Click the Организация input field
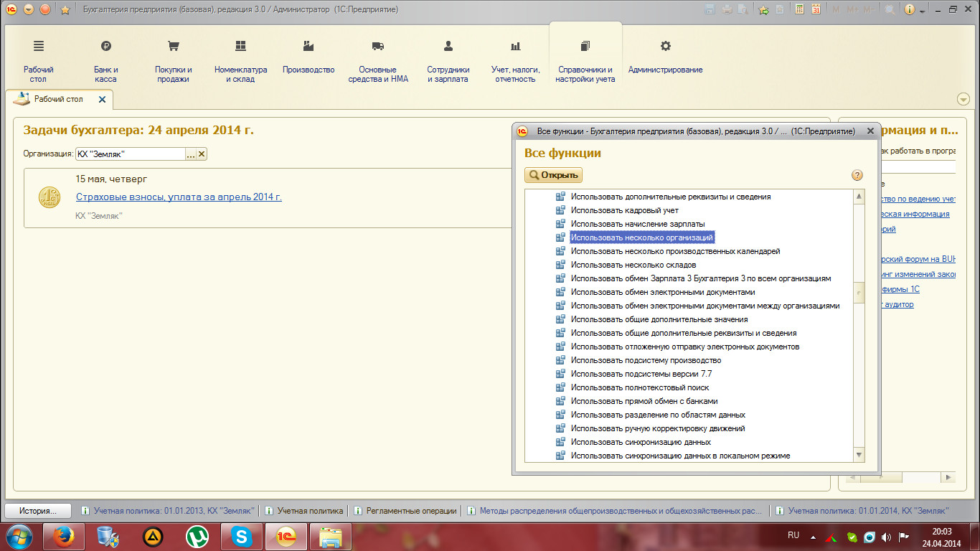 [x=131, y=154]
